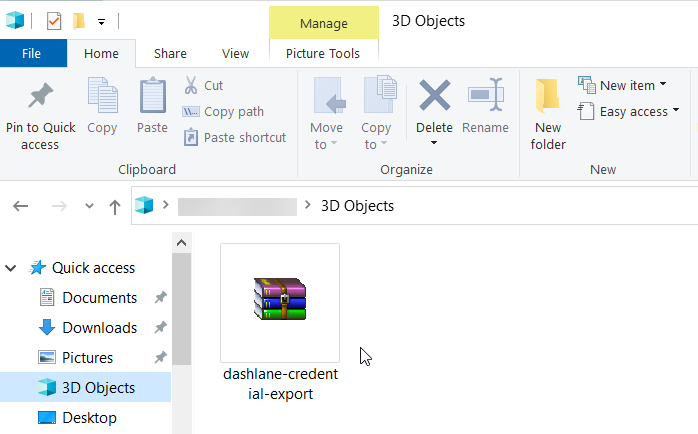Collapse the Quick access tree node
Screen dimensions: 698x434
[x=11, y=268]
